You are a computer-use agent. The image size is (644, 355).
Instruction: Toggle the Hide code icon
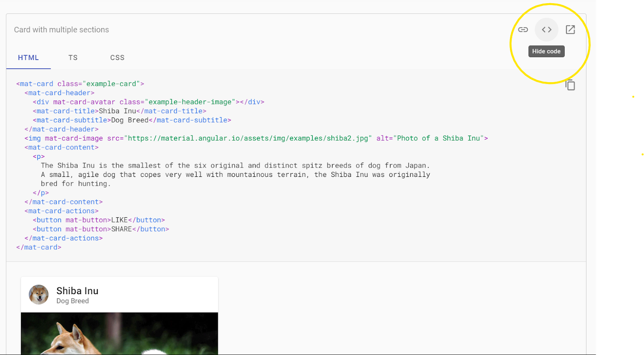pyautogui.click(x=547, y=29)
